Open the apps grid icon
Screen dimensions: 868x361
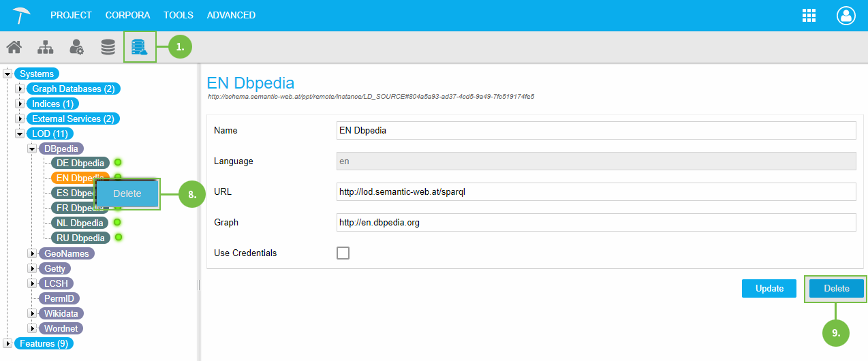pos(809,16)
